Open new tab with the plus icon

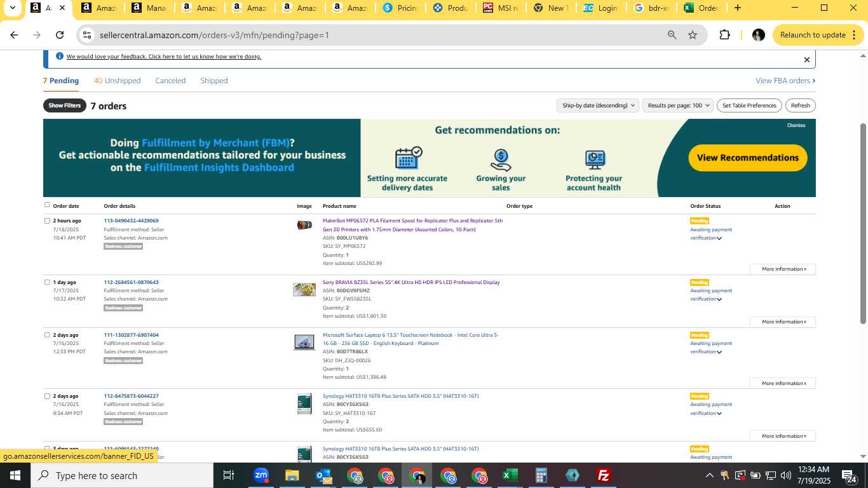737,8
